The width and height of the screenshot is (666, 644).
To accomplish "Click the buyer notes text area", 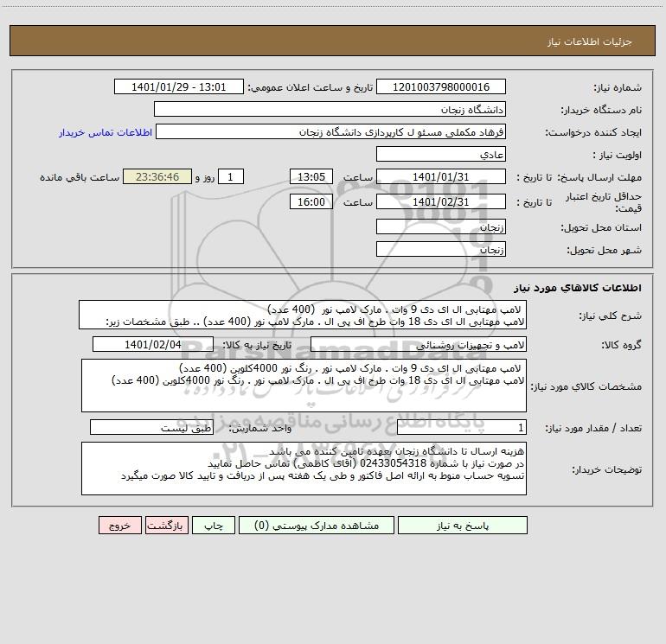I will 304,469.
